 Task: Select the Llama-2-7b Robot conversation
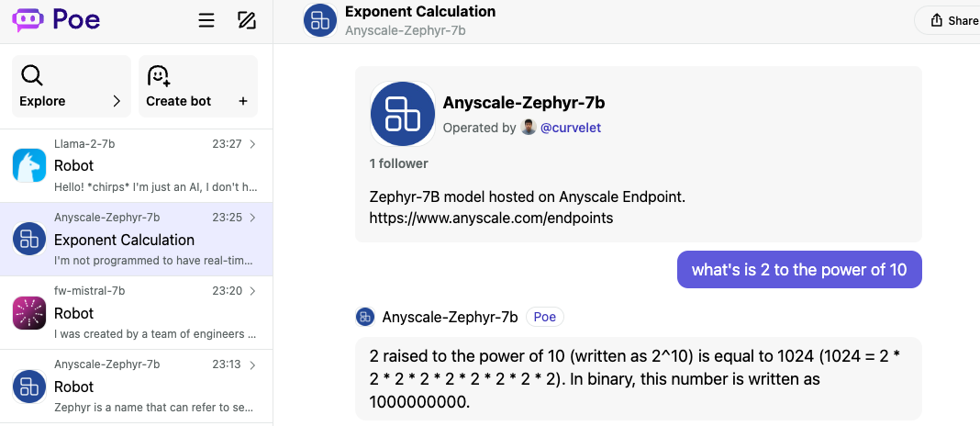(136, 166)
